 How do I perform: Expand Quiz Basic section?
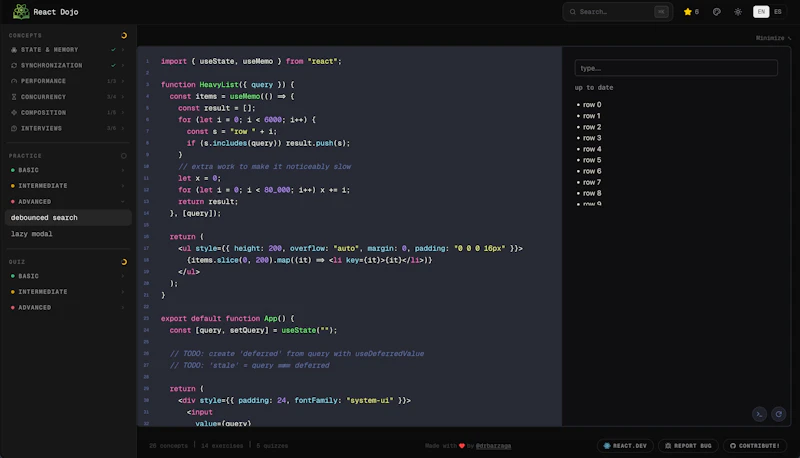[x=67, y=276]
